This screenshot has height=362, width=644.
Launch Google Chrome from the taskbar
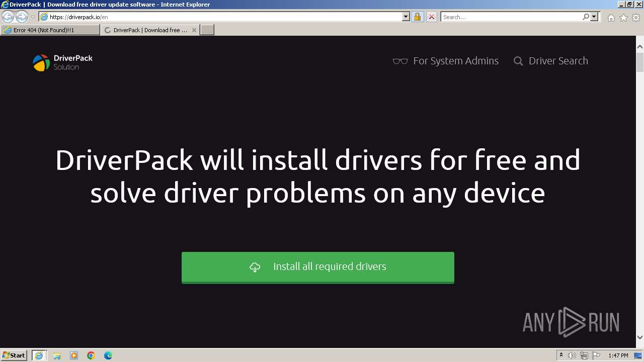pos(91,355)
